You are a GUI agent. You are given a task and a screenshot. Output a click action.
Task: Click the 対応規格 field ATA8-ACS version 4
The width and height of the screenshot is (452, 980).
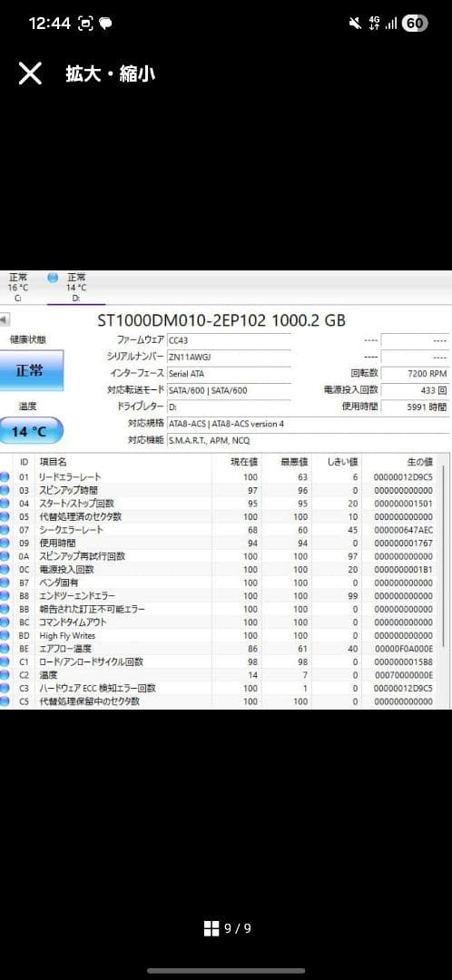[x=308, y=424]
